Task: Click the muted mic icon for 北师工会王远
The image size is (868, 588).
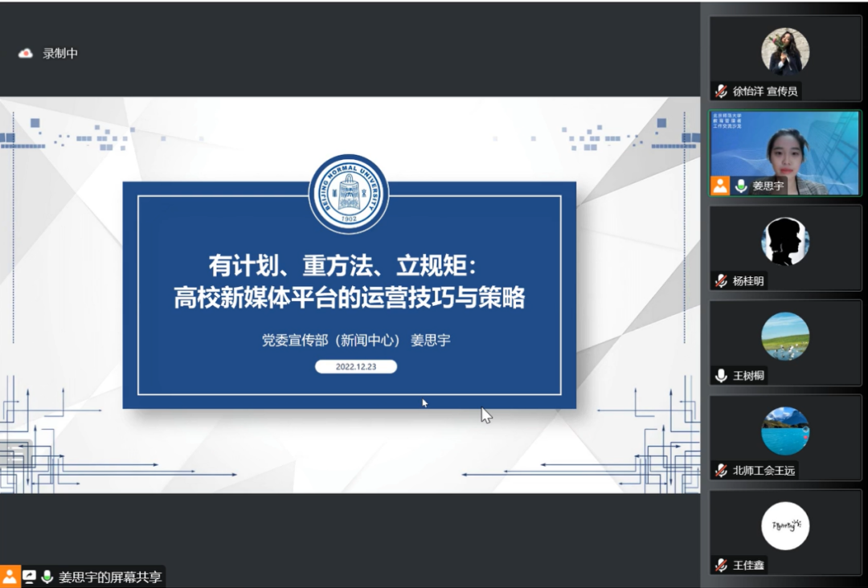Action: tap(721, 471)
